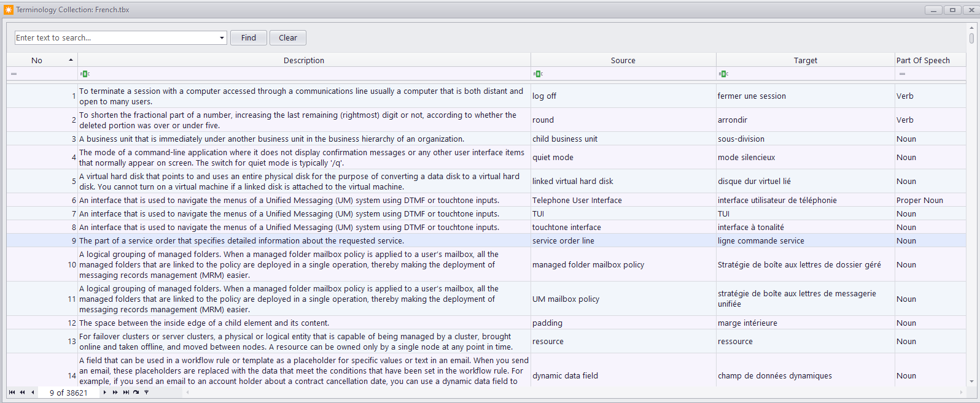
Task: Select the 'managed folder mailbox policy' source cell
Action: click(x=623, y=265)
